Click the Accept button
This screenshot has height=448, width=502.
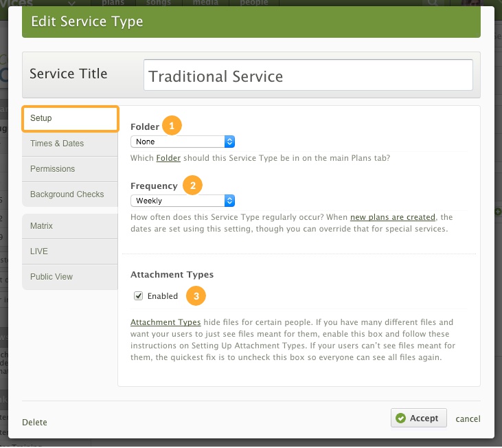pos(418,418)
